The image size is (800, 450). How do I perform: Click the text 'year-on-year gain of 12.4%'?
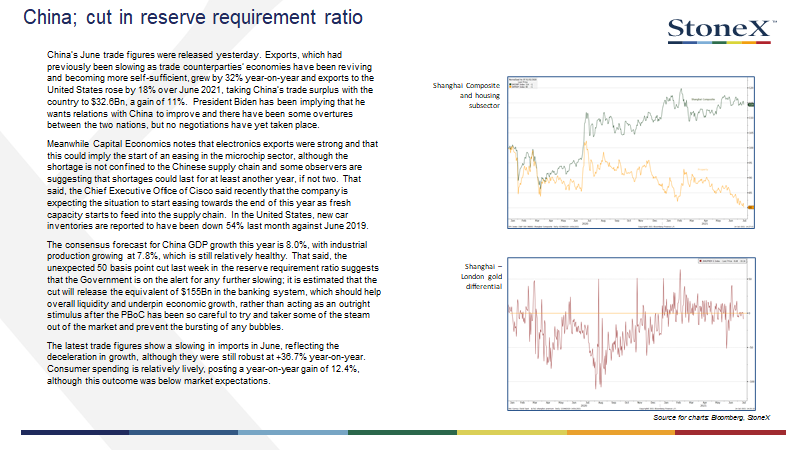[x=302, y=369]
